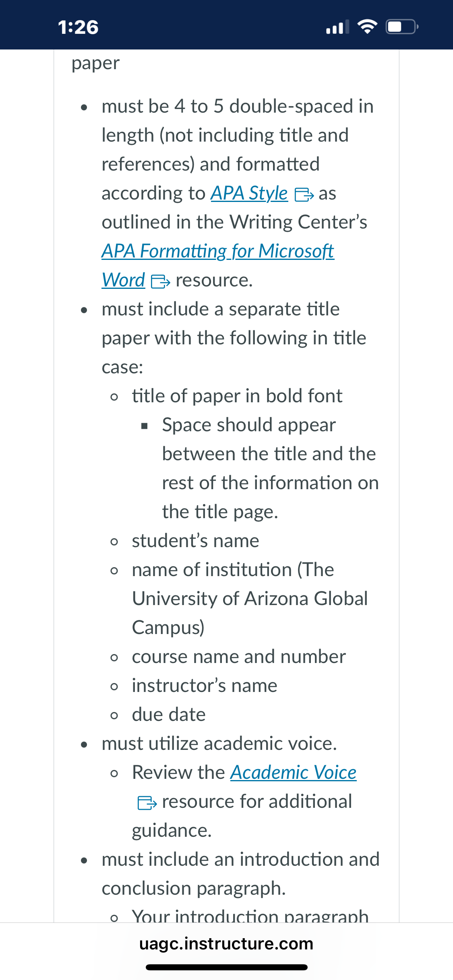Tap the text 'must utilize academic voice.'

pos(219,743)
